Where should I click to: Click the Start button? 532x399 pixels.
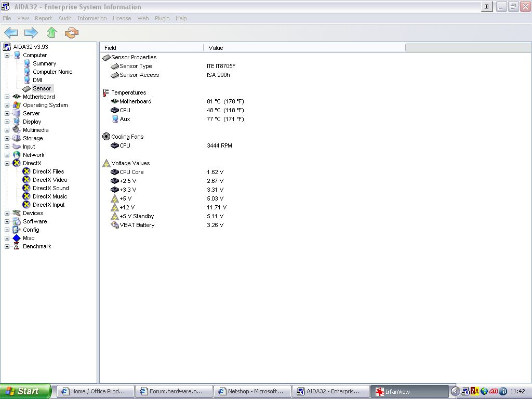click(x=25, y=391)
